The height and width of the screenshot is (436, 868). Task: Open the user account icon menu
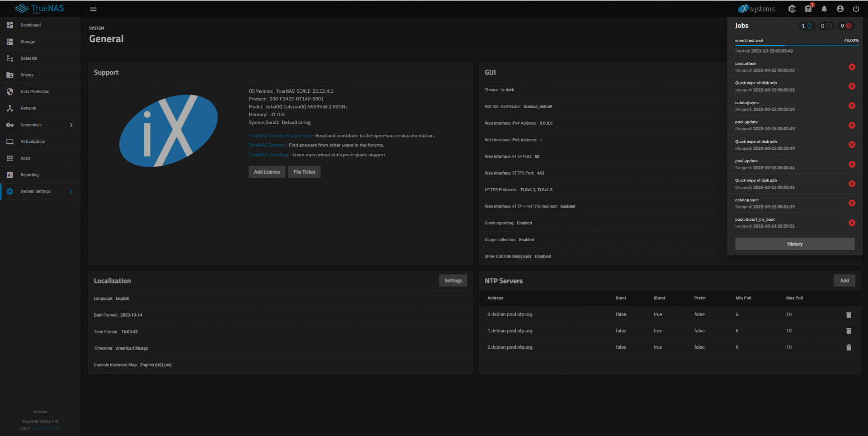[840, 9]
